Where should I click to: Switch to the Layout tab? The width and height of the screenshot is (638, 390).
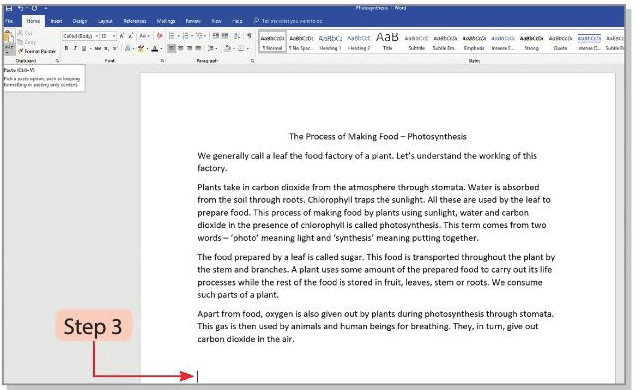pos(105,21)
